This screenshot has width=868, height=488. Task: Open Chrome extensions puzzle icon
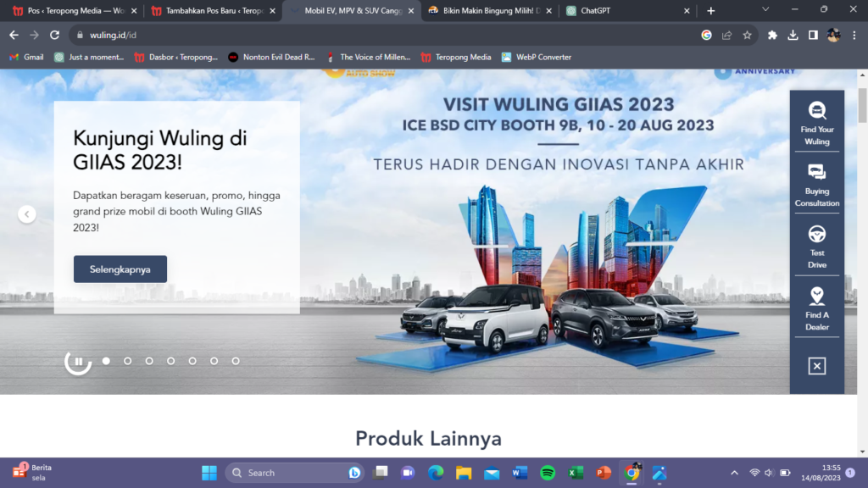(772, 35)
